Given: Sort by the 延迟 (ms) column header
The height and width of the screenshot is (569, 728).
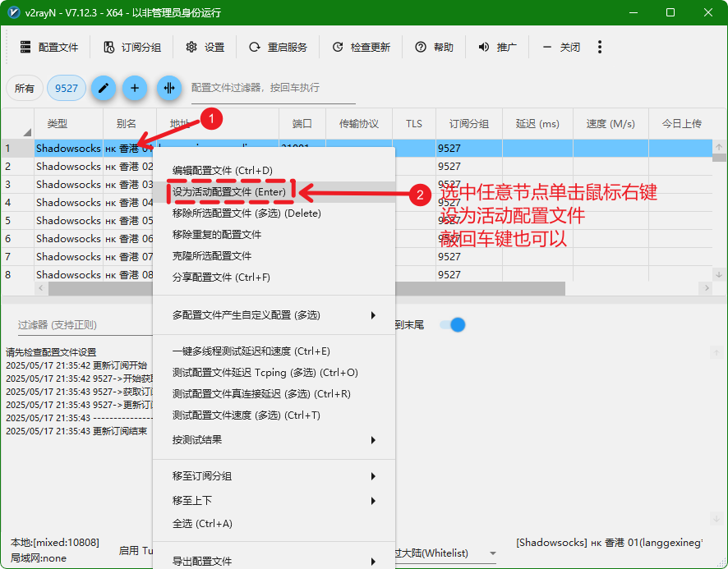Looking at the screenshot, I should (x=537, y=123).
